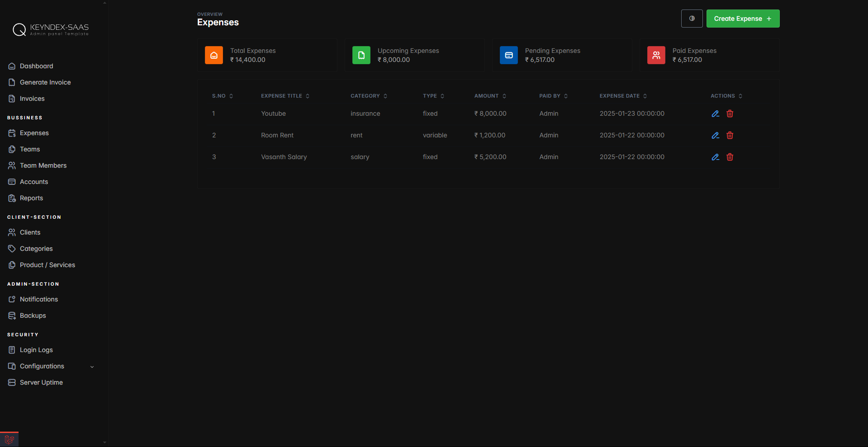Click the blue Pending Expenses icon
Screen dimensions: 868x447
pos(509,55)
